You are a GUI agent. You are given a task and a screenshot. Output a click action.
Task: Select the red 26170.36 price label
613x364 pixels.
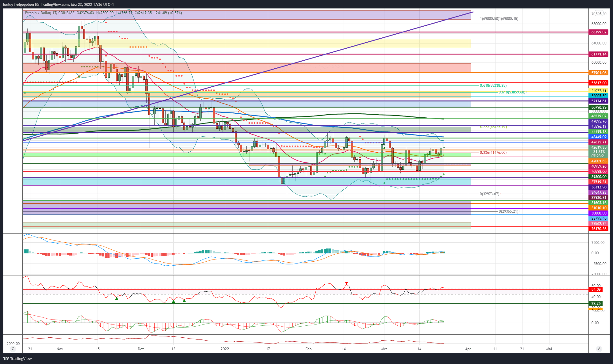coord(599,229)
